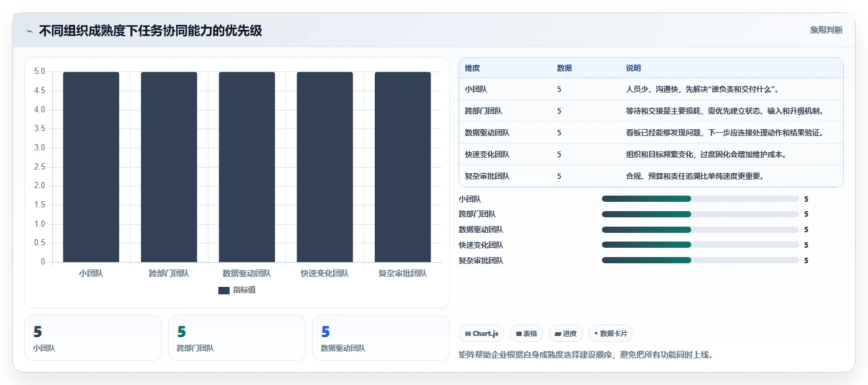Viewport: 868px width, 385px height.
Task: Click the 跨部门团队 bar in the chart
Action: pos(169,167)
